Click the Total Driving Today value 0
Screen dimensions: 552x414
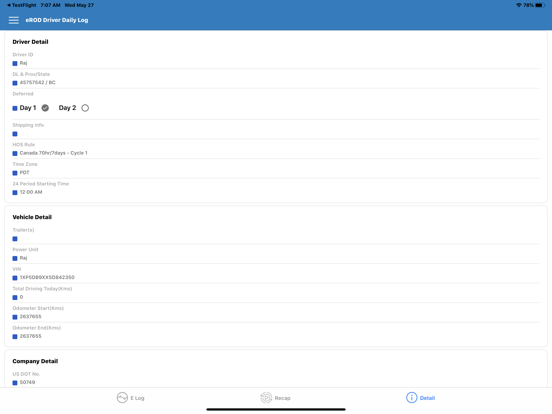(21, 297)
